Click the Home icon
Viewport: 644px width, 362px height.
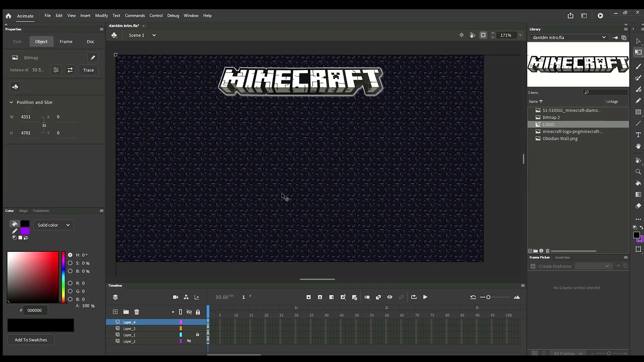pos(8,16)
